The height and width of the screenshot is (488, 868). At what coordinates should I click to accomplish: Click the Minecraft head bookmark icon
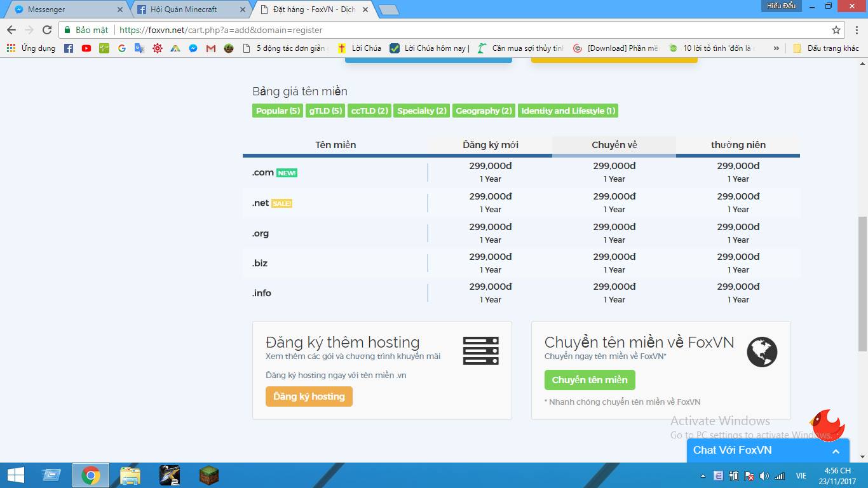229,48
